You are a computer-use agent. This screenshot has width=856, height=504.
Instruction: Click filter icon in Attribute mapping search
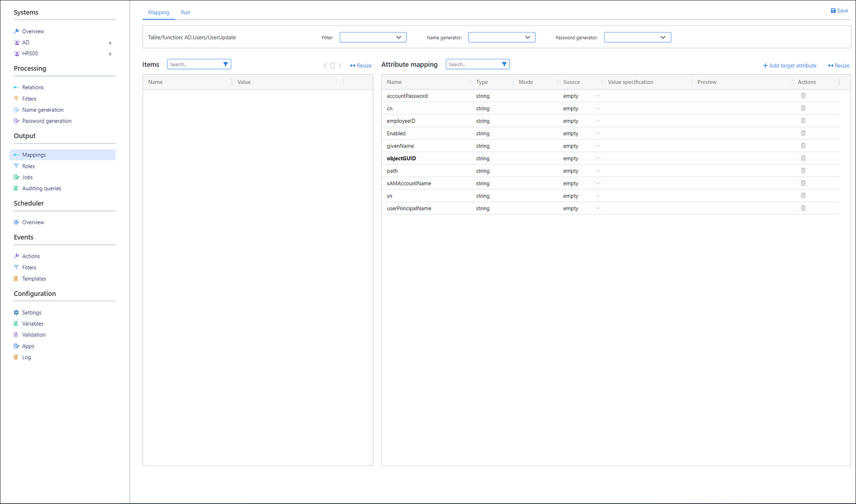pos(504,64)
